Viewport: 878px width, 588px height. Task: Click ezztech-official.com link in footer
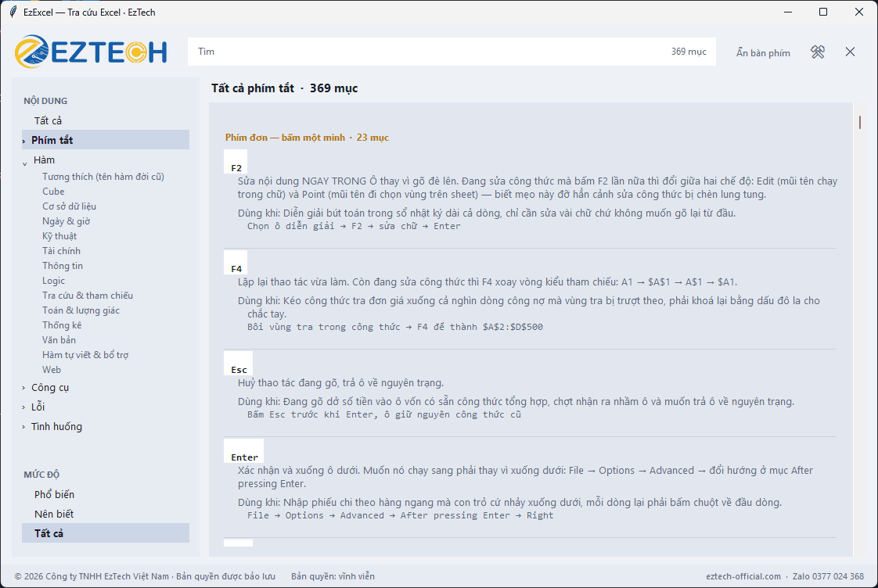click(x=743, y=576)
